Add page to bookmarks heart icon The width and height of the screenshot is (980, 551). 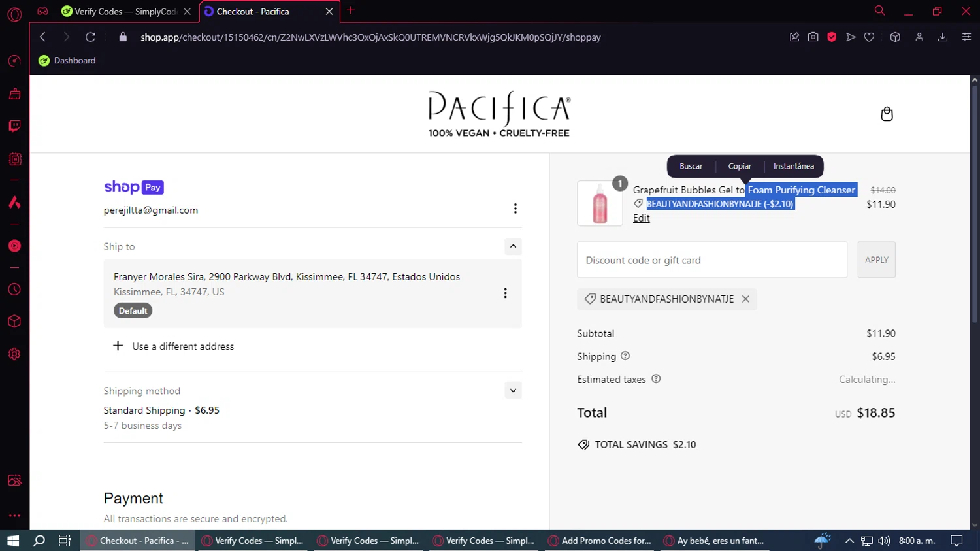pyautogui.click(x=869, y=37)
